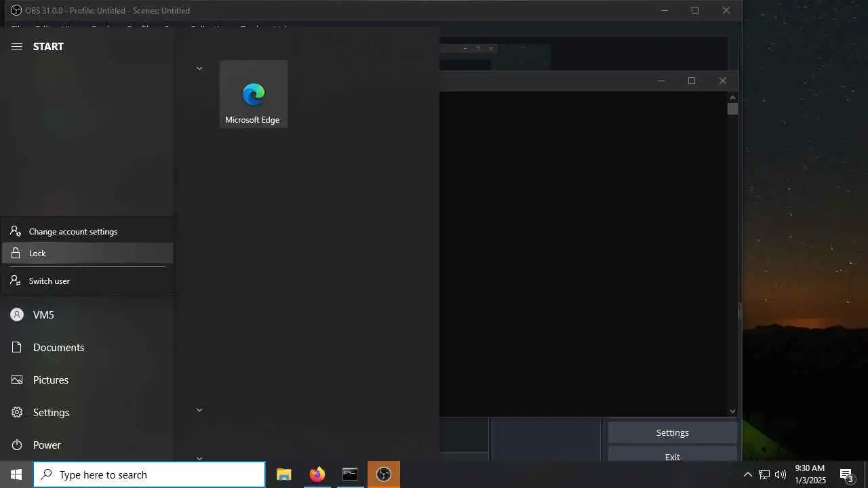The width and height of the screenshot is (868, 488).
Task: Click the Pictures image icon
Action: point(17,380)
